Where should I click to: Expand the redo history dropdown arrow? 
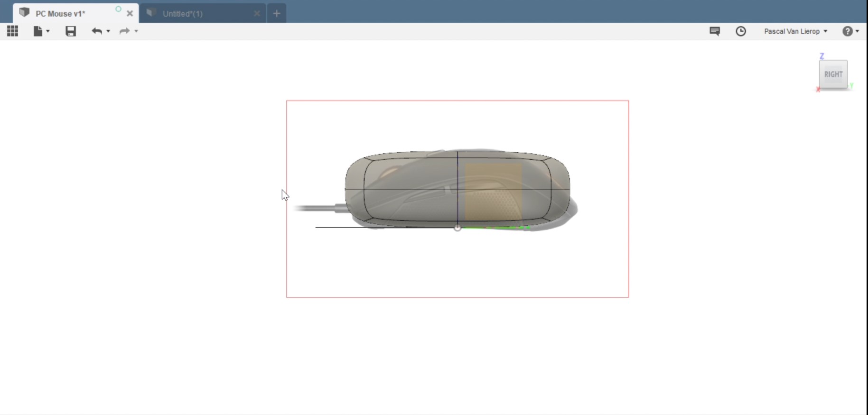[136, 31]
